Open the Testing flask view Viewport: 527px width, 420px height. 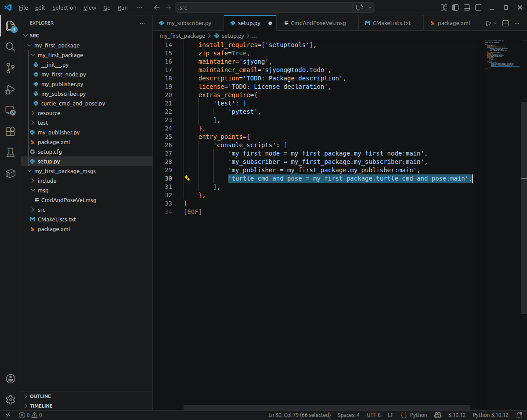tap(11, 152)
